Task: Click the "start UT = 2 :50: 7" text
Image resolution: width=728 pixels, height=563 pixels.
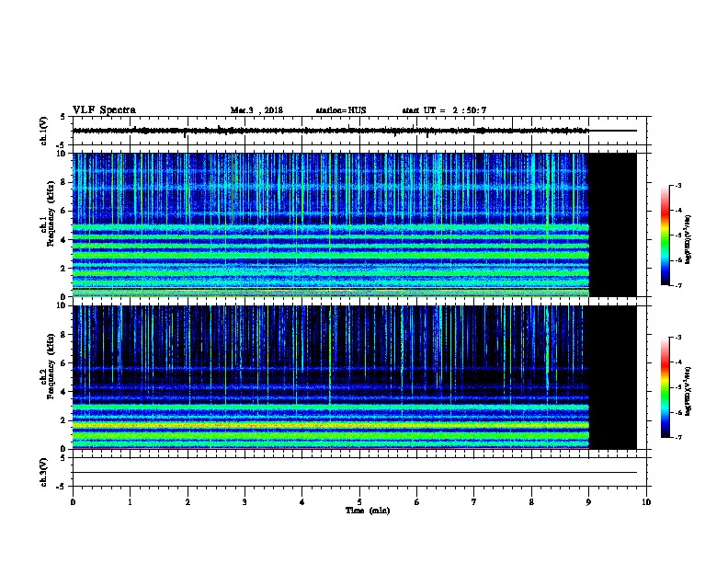Action: [x=444, y=110]
